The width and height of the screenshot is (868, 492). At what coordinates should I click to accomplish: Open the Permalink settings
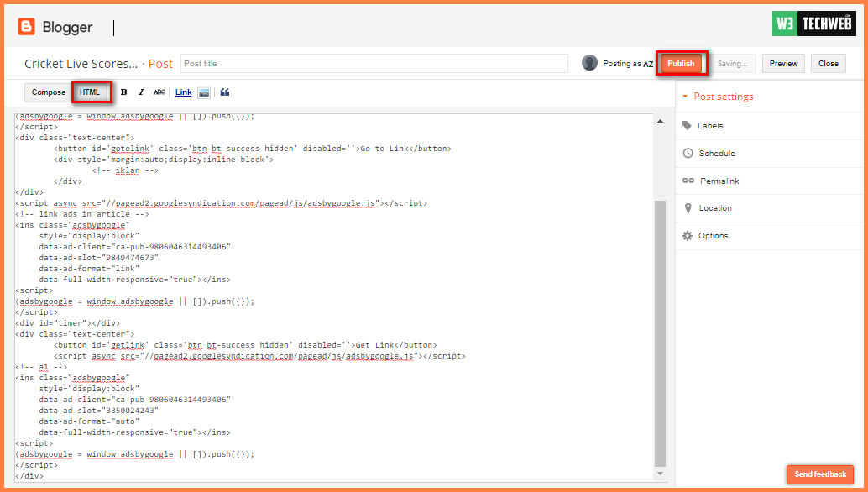tap(719, 181)
